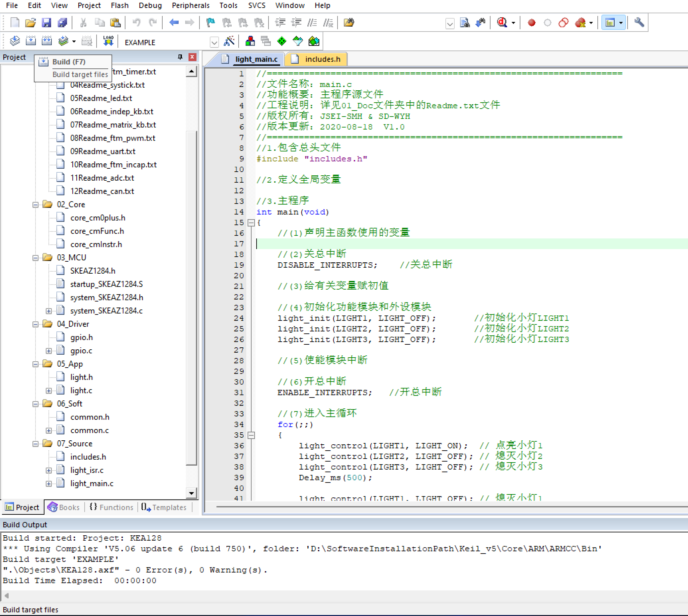Expand the system_SKEAZ1284.c file node
This screenshot has width=688, height=616.
[x=49, y=311]
